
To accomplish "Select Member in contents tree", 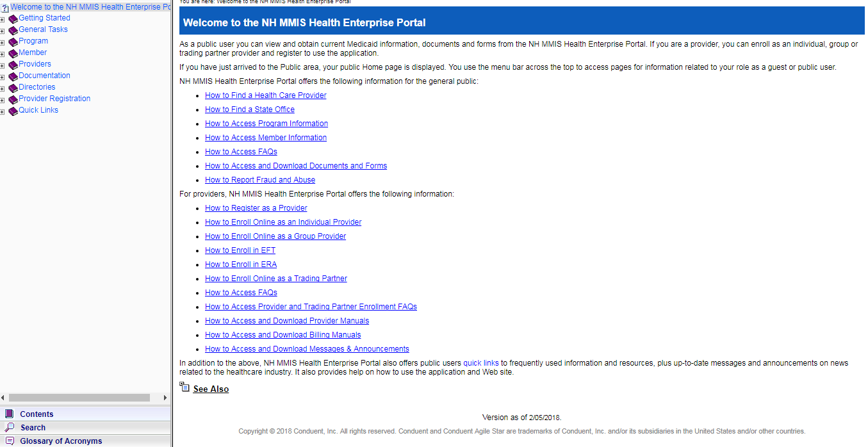I will pos(33,53).
